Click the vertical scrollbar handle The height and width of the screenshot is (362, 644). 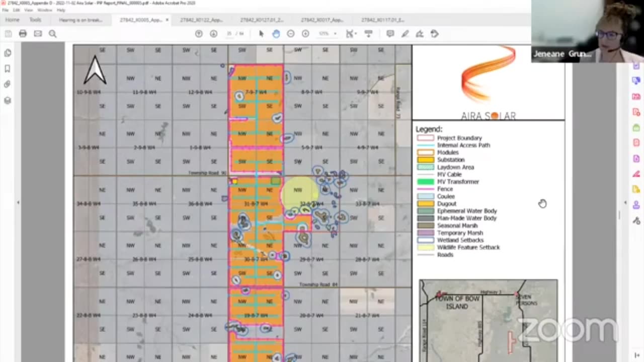tap(619, 215)
